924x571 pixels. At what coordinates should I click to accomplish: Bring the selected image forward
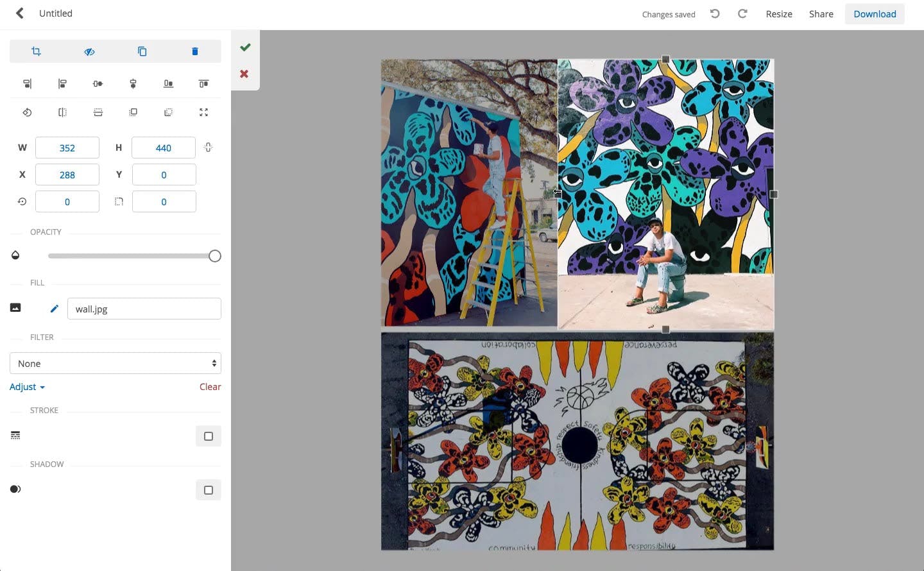(133, 112)
